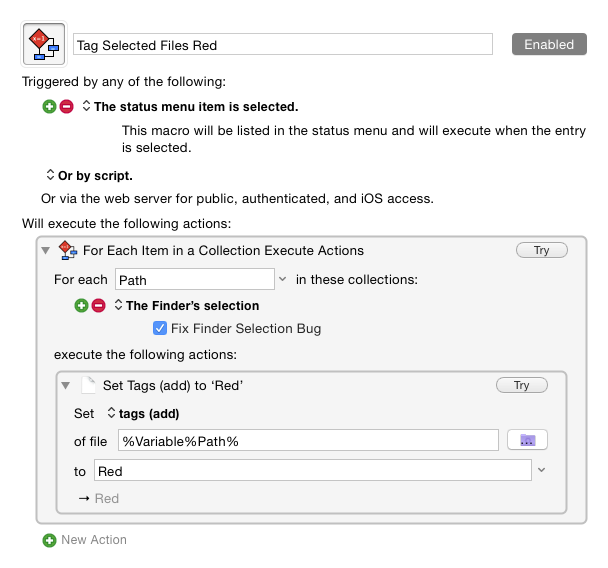
Task: Click the macro name text field
Action: 283,45
